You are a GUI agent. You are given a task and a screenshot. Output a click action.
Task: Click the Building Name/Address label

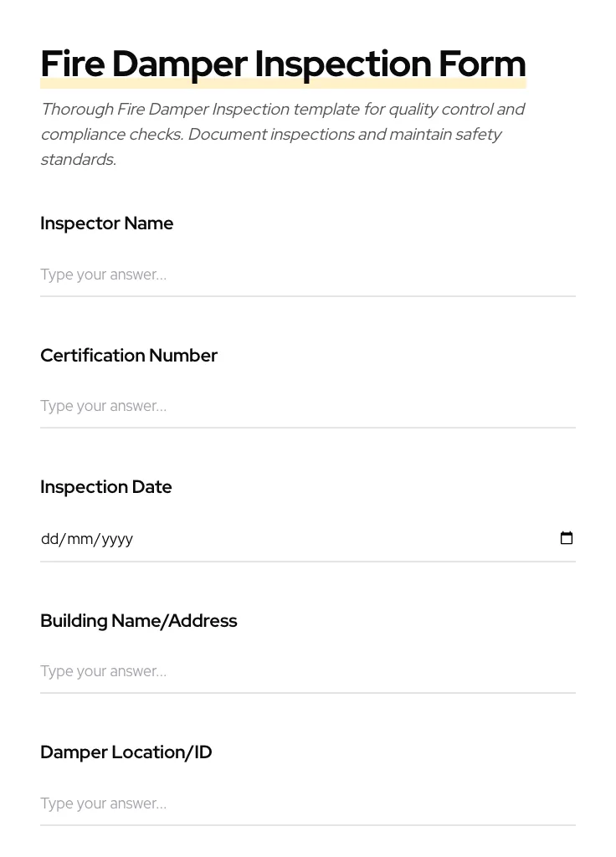139,620
